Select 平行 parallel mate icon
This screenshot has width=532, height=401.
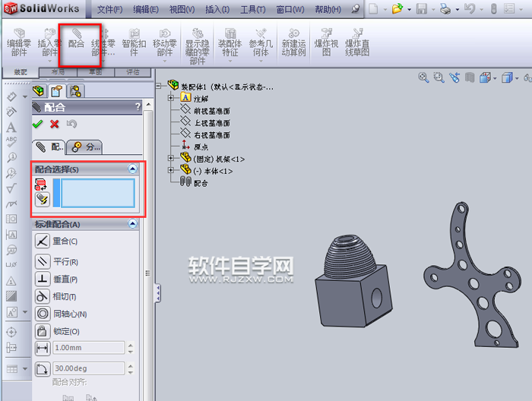tap(43, 262)
